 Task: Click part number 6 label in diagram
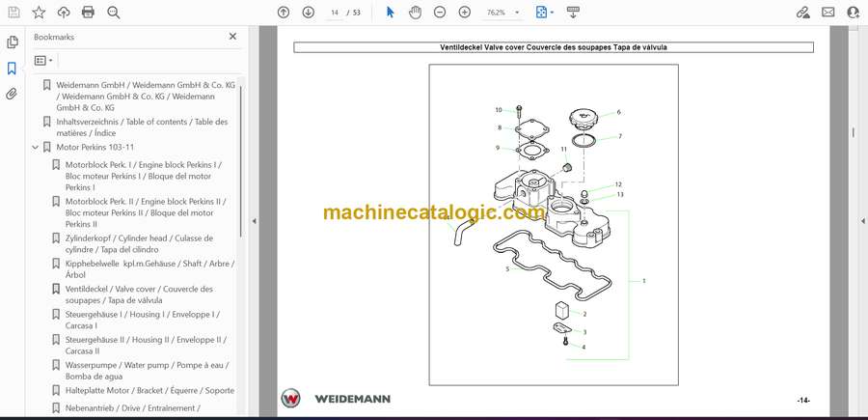(x=619, y=112)
